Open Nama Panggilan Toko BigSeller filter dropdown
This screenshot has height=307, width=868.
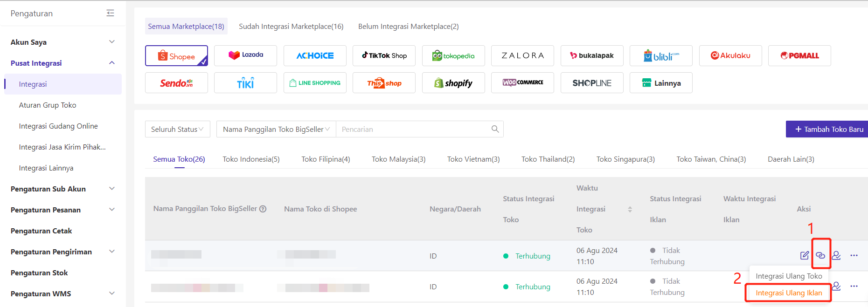tap(276, 129)
